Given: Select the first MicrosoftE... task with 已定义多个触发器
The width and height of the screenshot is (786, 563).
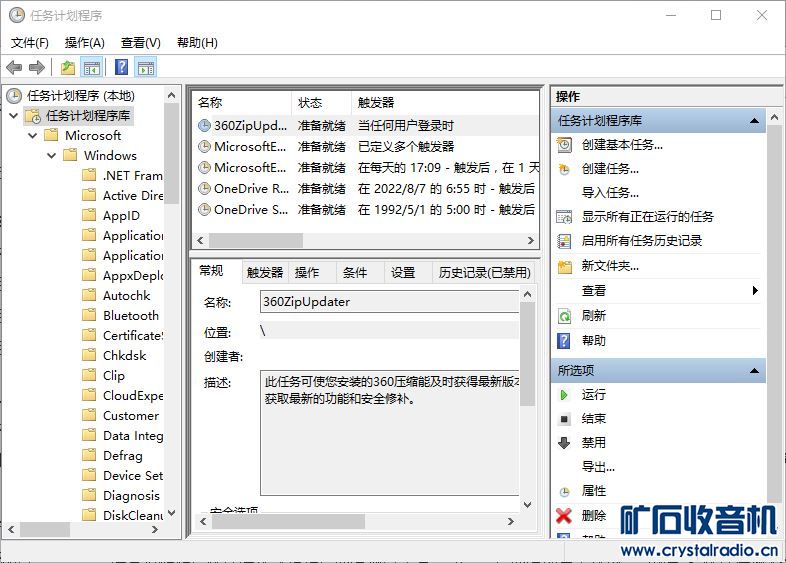Looking at the screenshot, I should [366, 146].
